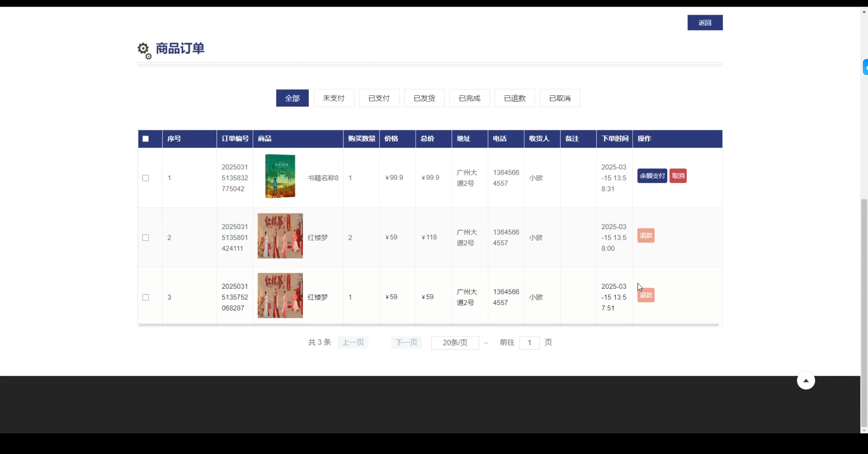Check the checkbox for order row 3

[145, 297]
